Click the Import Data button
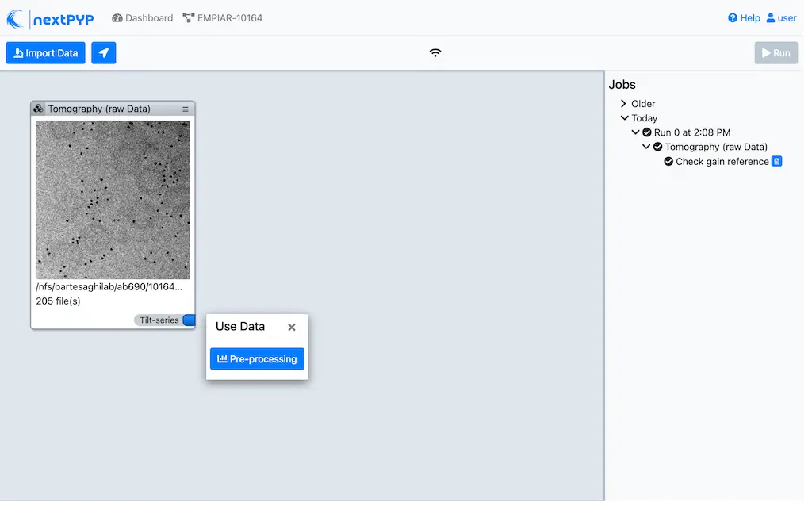Image resolution: width=812 pixels, height=506 pixels. tap(45, 52)
